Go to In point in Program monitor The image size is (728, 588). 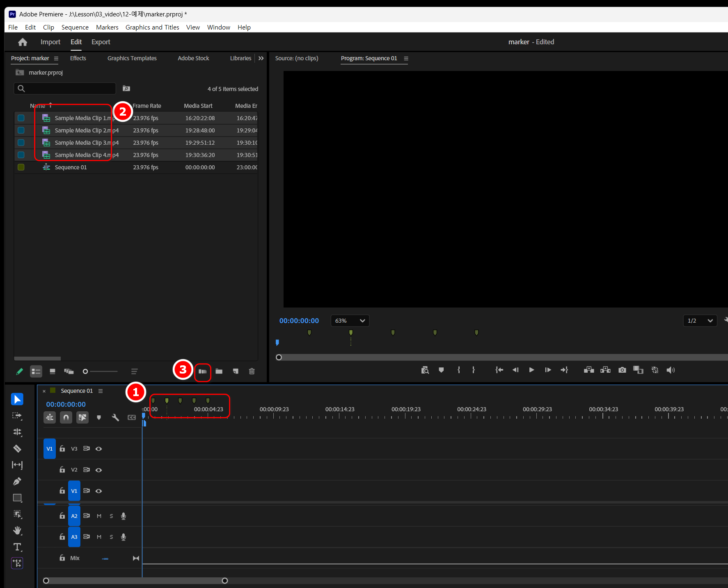(x=499, y=370)
